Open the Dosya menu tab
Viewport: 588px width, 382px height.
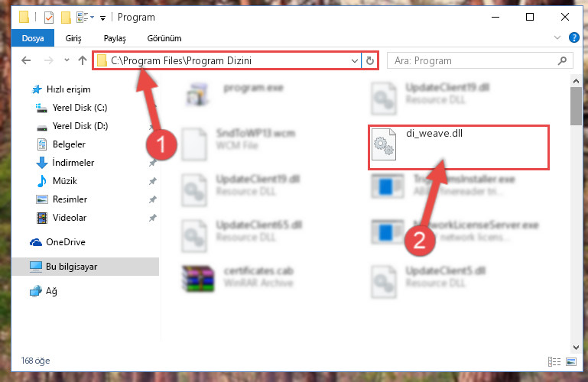(33, 38)
